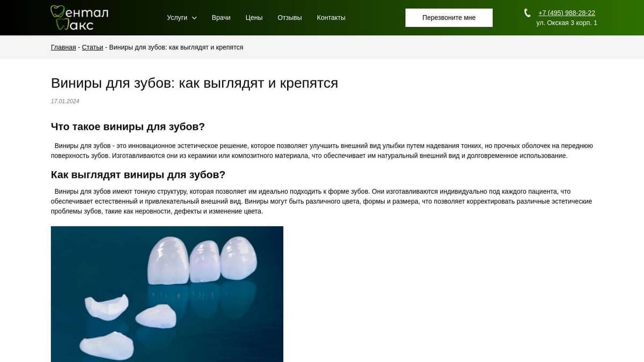Select Врачи in the navigation menu
The image size is (644, 362).
tap(221, 17)
